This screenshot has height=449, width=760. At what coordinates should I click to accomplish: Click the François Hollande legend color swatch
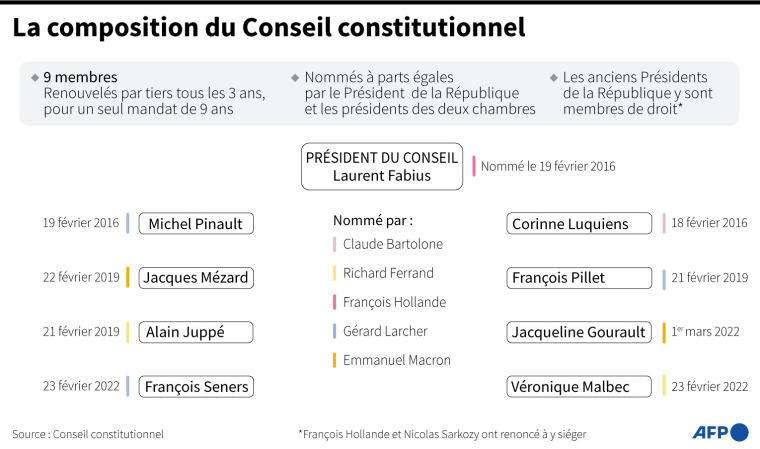[x=334, y=302]
